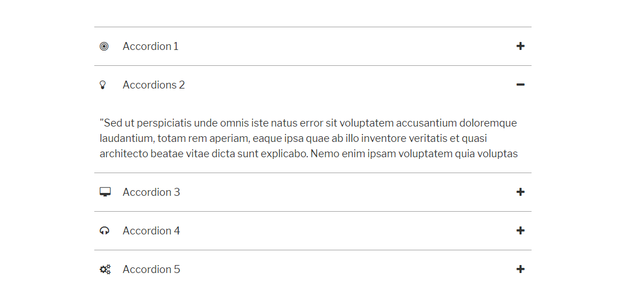Select the Accordion 1 title text

[150, 47]
